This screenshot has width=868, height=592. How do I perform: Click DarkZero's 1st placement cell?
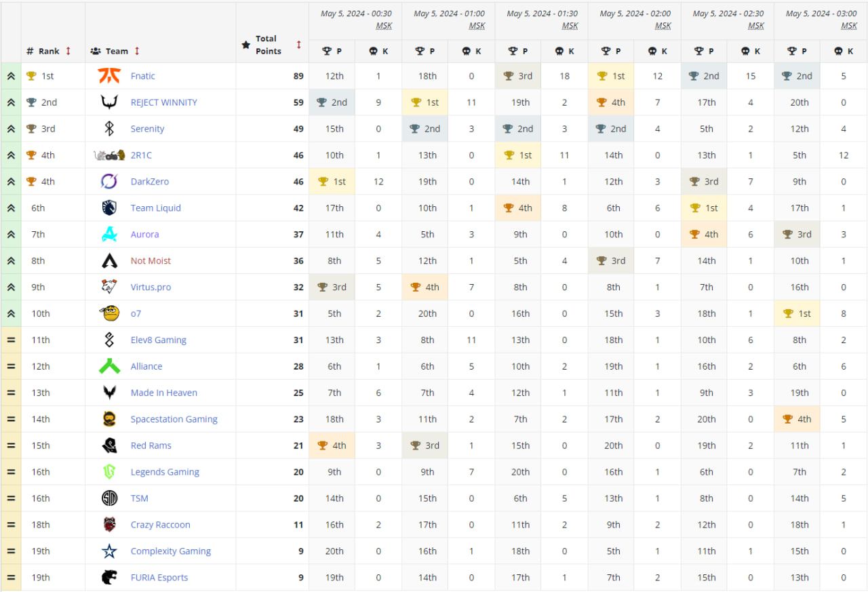click(x=332, y=182)
